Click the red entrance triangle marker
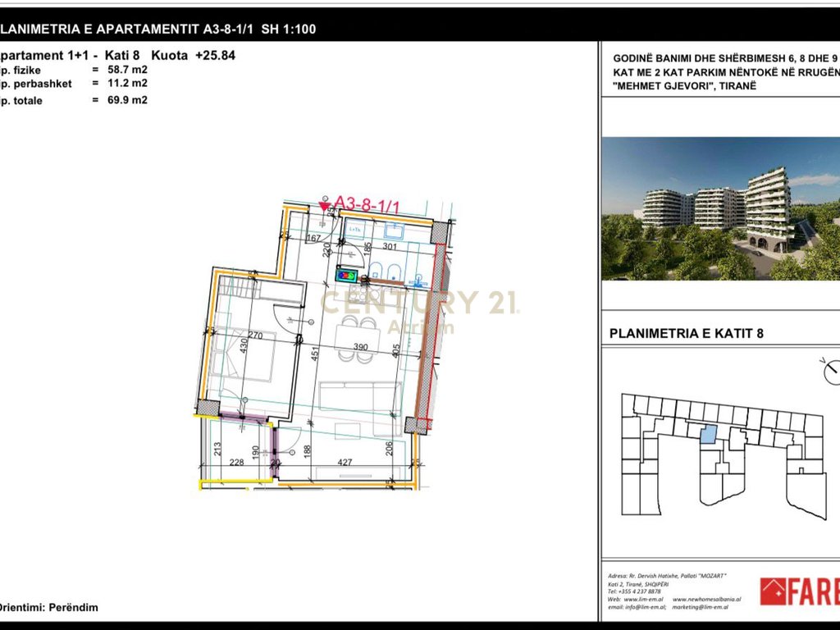This screenshot has width=840, height=630. 324,206
